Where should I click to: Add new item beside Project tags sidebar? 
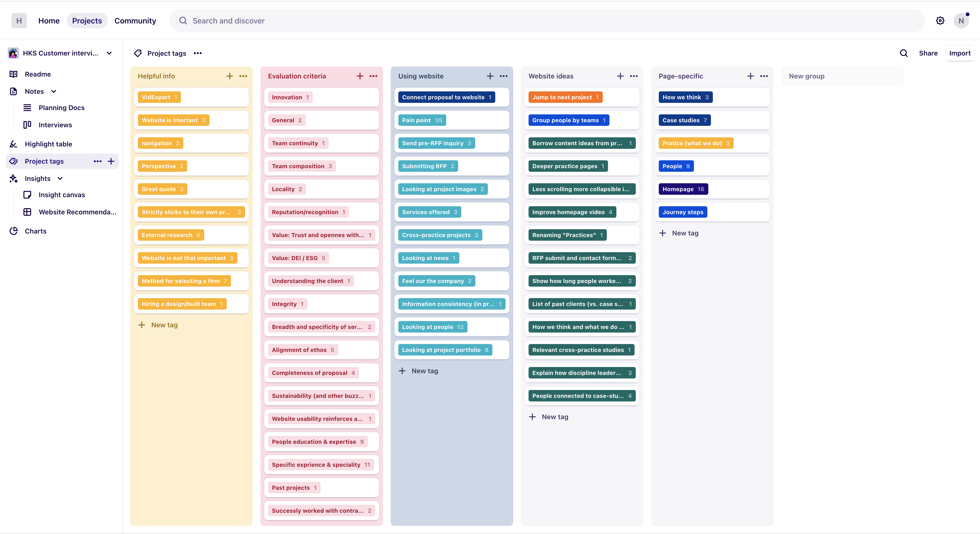[x=111, y=161]
